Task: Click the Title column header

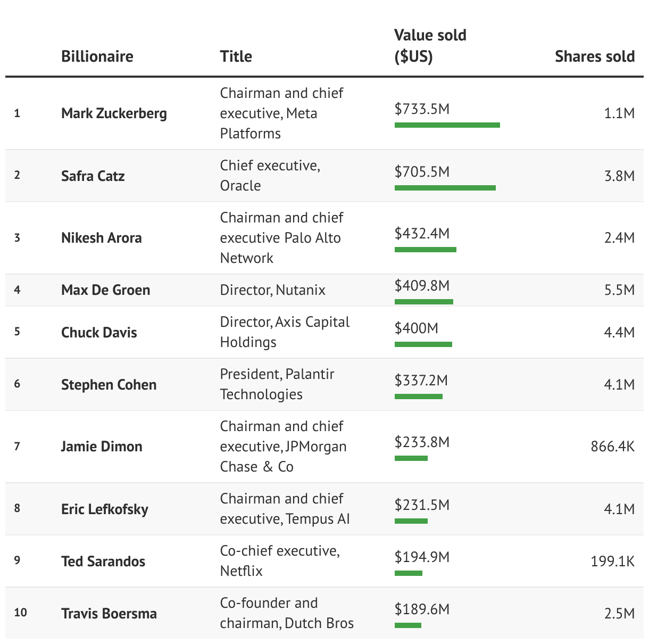Action: 236,56
